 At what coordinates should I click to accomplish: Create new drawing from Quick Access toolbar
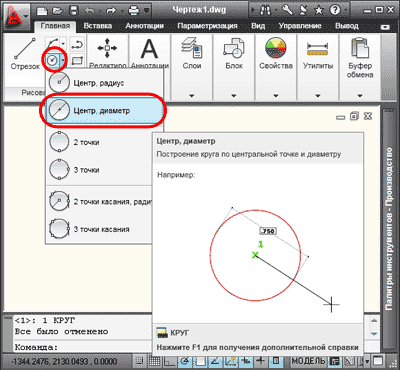[x=42, y=11]
